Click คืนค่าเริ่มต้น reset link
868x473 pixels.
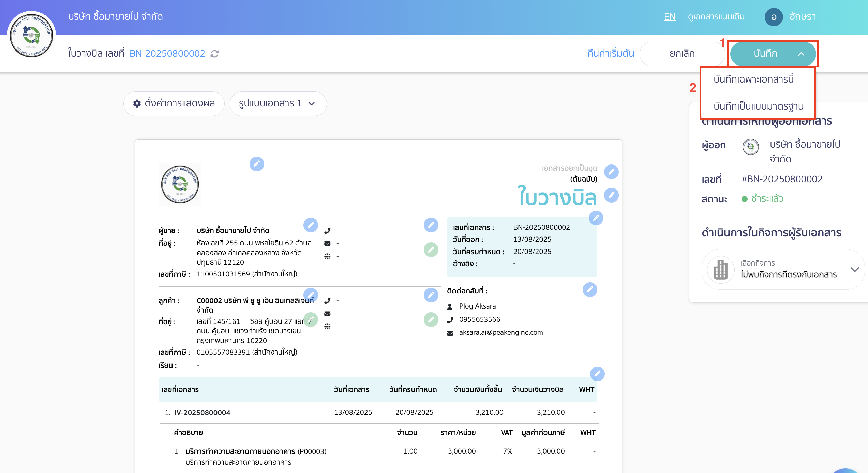pyautogui.click(x=610, y=54)
